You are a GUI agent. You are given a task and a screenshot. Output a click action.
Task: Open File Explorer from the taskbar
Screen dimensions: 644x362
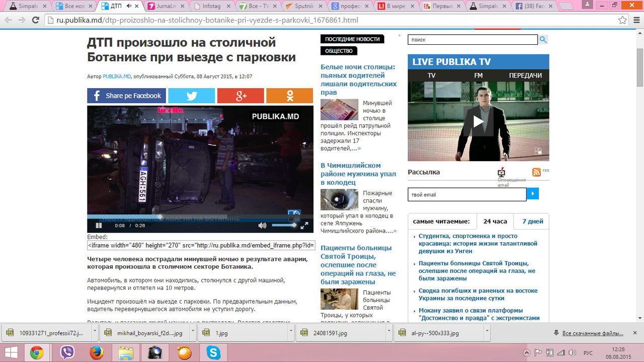(x=125, y=352)
